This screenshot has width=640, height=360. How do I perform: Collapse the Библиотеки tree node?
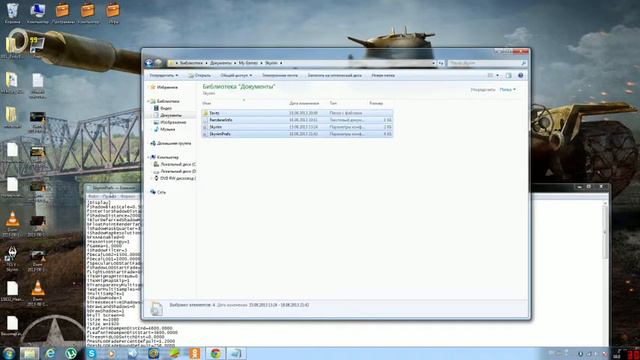pyautogui.click(x=148, y=101)
